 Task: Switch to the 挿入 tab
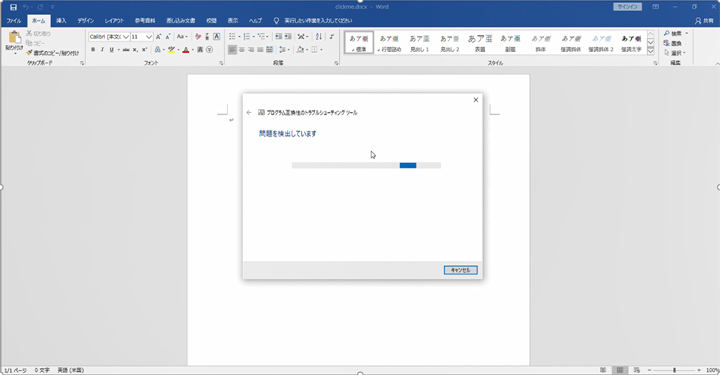[61, 21]
